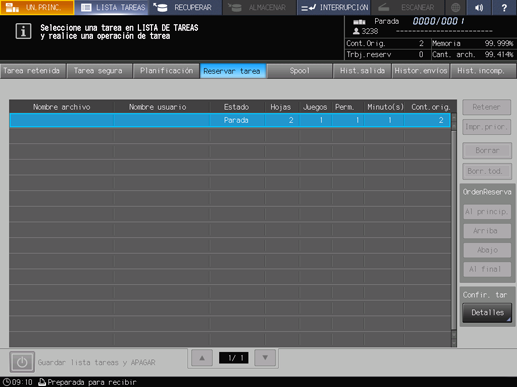Click the user counter icon next to 3238
This screenshot has height=387, width=517.
[x=356, y=31]
